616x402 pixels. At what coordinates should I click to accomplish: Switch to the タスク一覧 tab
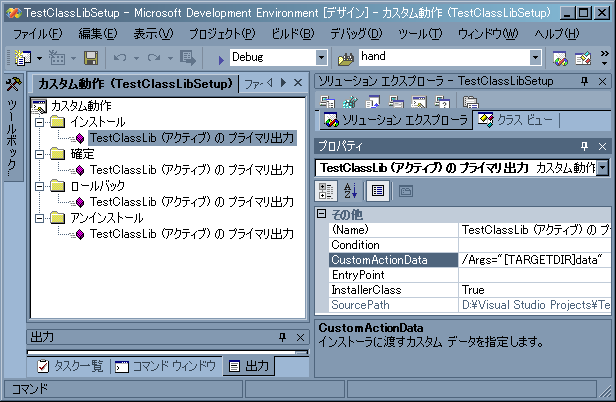point(70,366)
